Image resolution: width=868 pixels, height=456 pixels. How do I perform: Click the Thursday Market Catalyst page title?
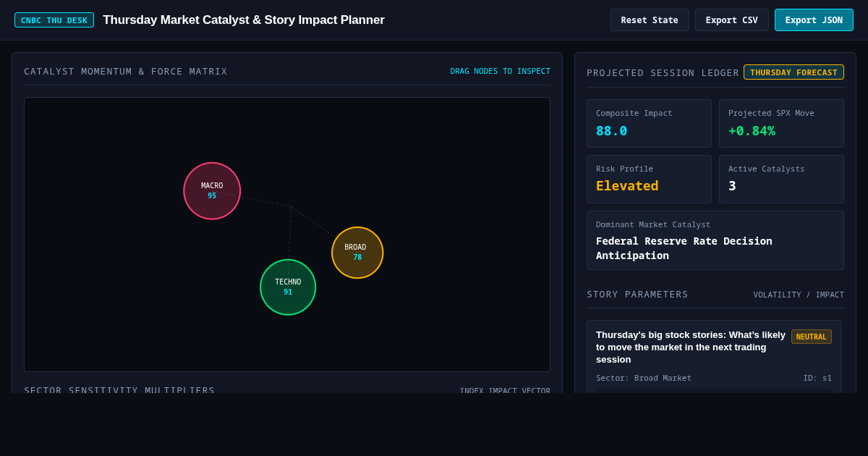[244, 20]
